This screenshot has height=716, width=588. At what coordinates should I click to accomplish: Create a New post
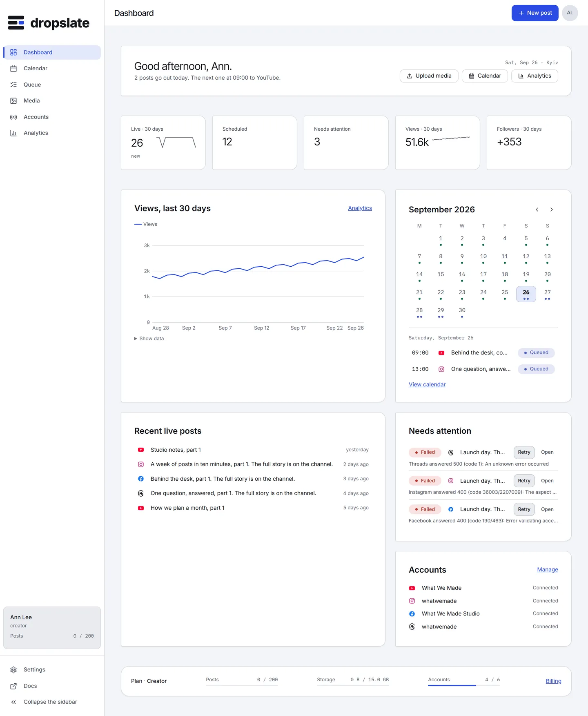click(x=535, y=13)
